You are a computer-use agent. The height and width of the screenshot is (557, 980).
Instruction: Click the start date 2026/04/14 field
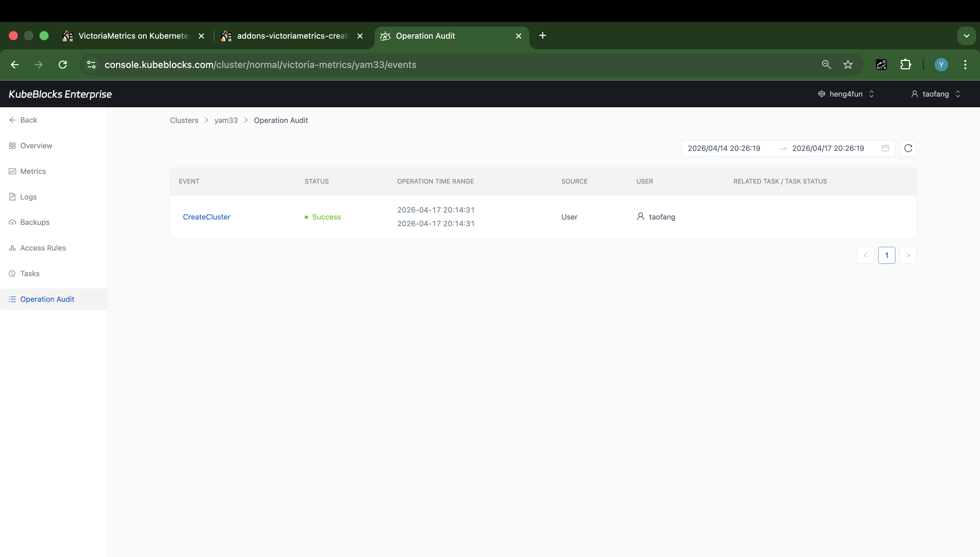[x=724, y=148]
